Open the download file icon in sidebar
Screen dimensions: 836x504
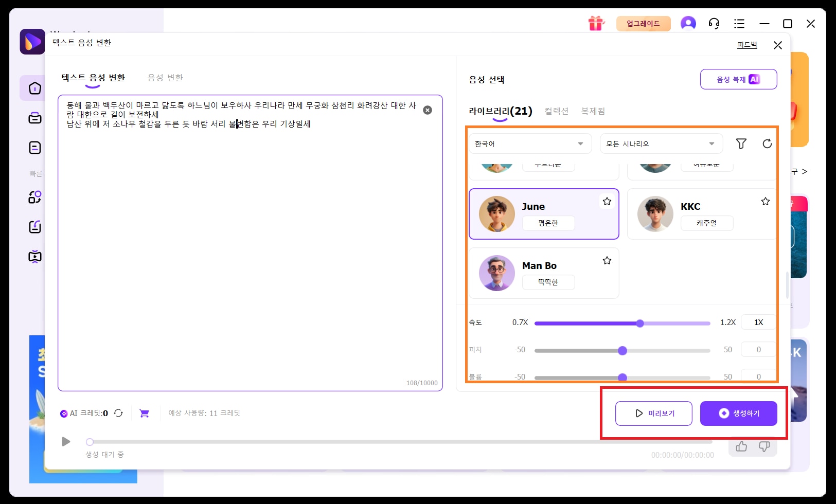[35, 227]
